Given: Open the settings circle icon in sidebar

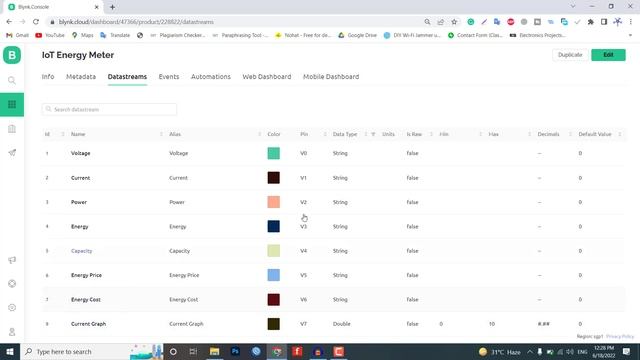Looking at the screenshot, I should pyautogui.click(x=12, y=308).
